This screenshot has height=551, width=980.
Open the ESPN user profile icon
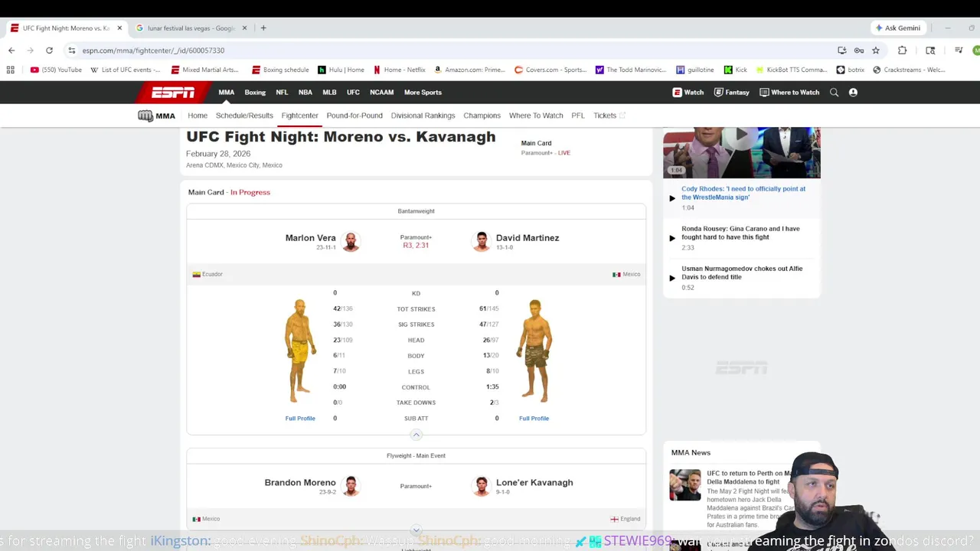coord(853,93)
